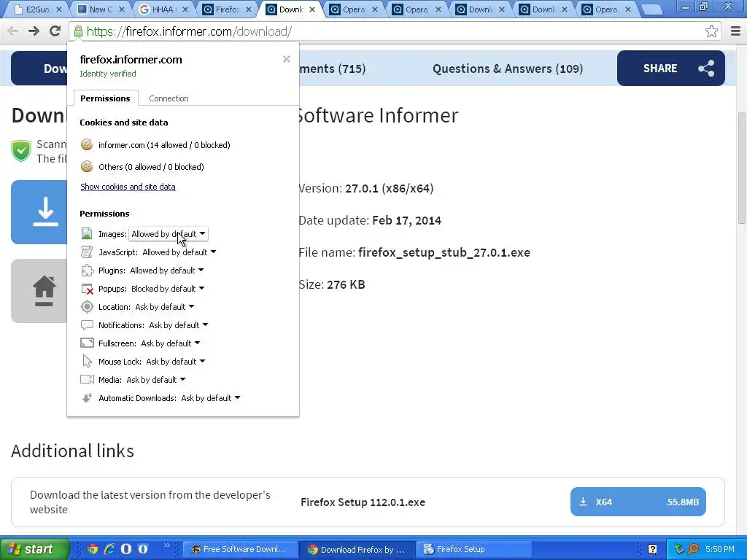Click Firefox Setup 112.0.1.exe text
This screenshot has height=560, width=747.
tap(363, 502)
